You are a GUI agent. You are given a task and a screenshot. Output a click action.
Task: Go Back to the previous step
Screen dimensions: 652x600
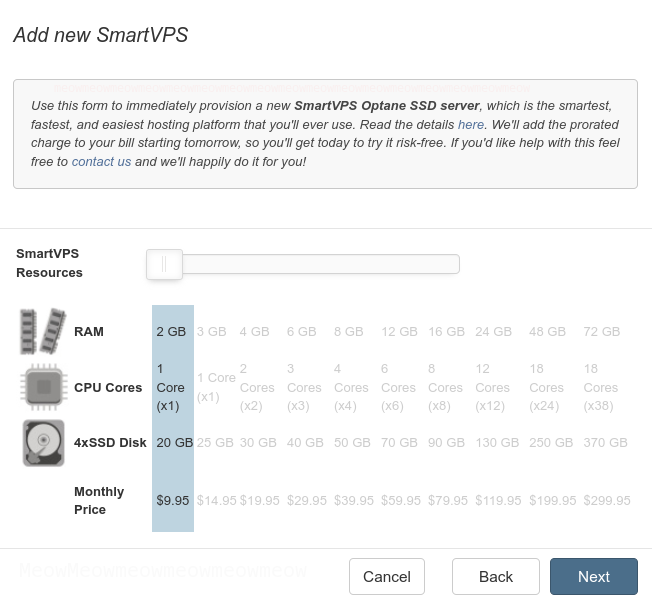[496, 576]
